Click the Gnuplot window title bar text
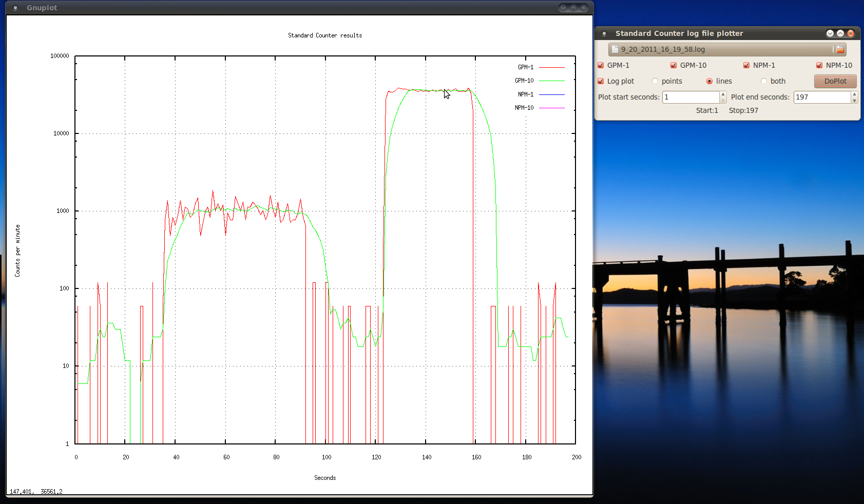The width and height of the screenshot is (864, 504). [x=42, y=8]
